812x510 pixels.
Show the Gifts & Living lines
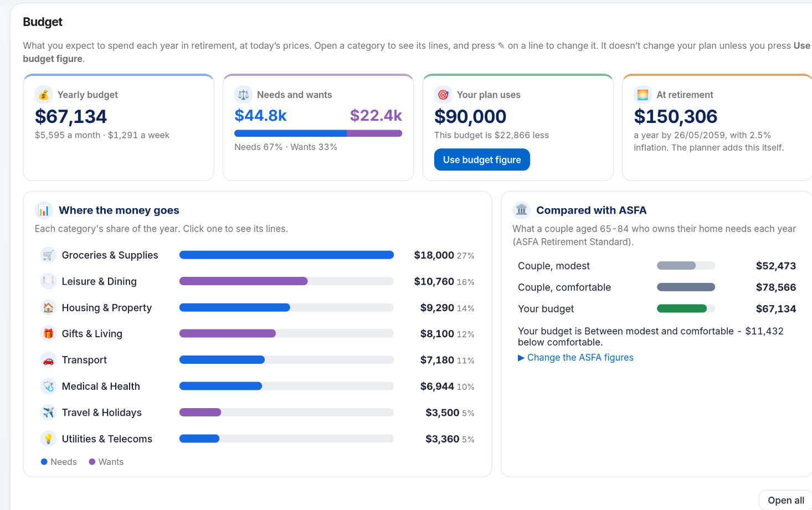(258, 334)
